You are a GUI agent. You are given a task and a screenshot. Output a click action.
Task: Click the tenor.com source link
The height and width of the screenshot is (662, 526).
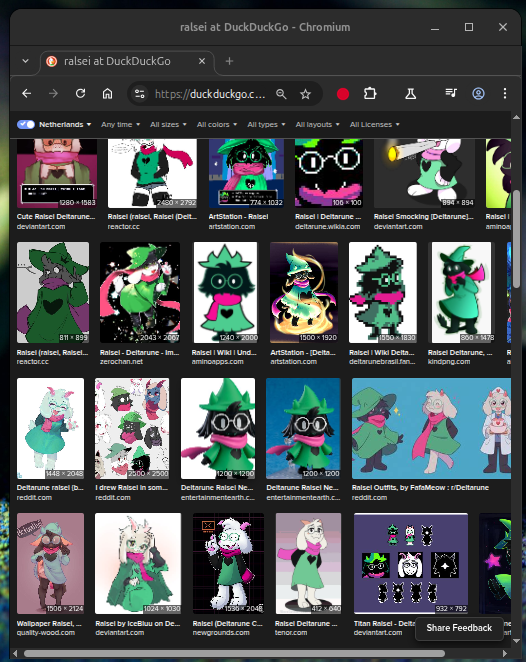[290, 633]
